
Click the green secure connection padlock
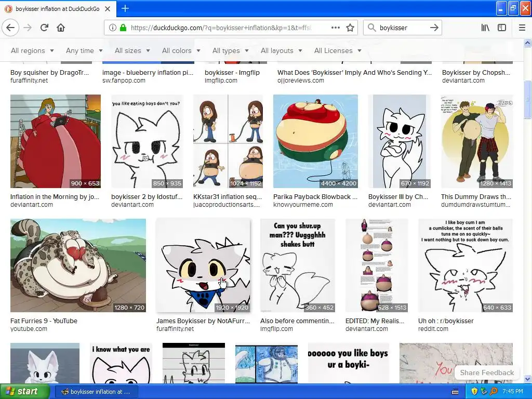123,28
